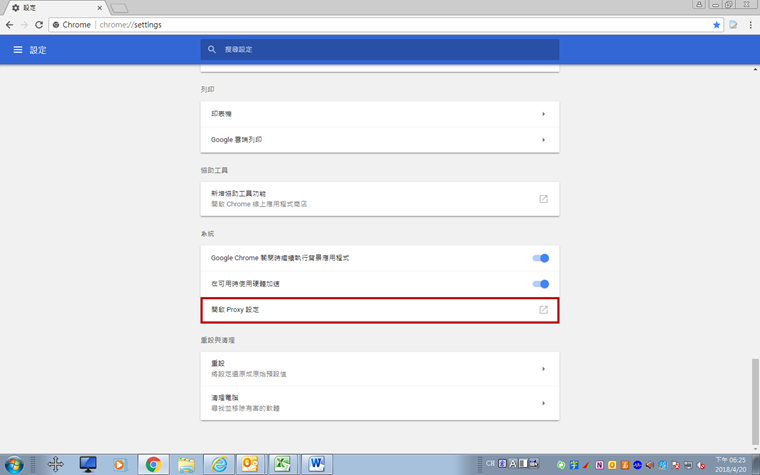760x475 pixels.
Task: Open the Chrome three-dot menu
Action: 751,25
